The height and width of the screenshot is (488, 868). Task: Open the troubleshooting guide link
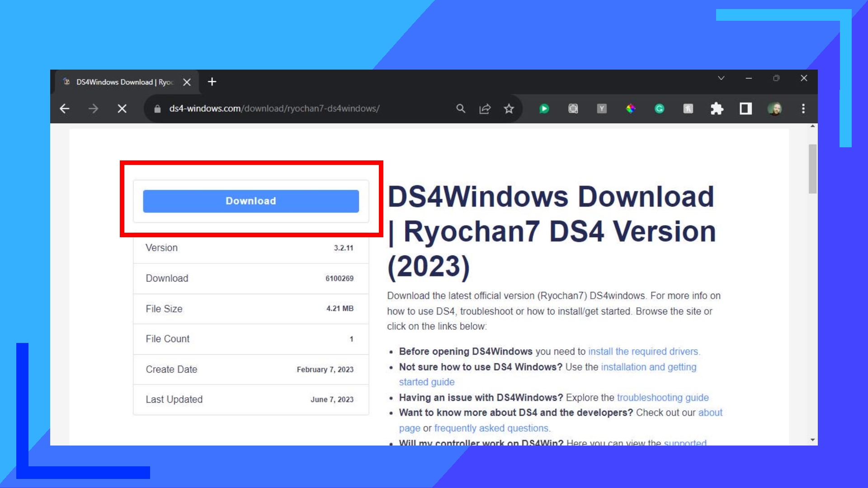pos(663,398)
